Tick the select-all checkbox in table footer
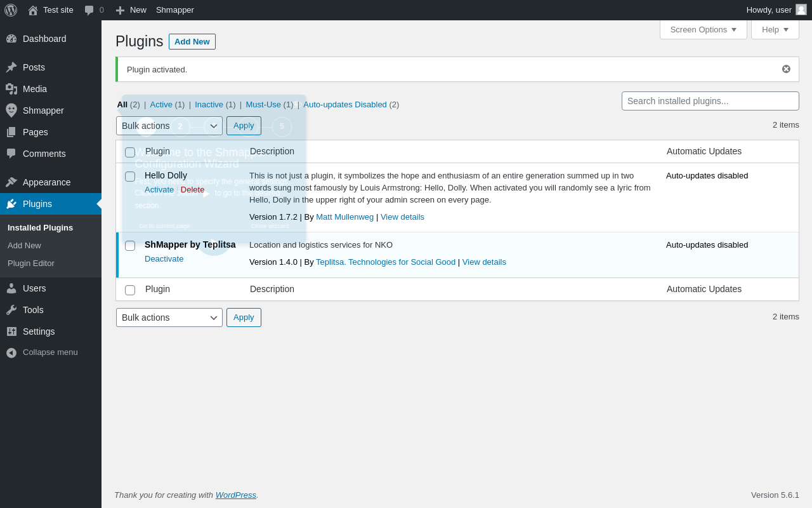812x508 pixels. [130, 290]
